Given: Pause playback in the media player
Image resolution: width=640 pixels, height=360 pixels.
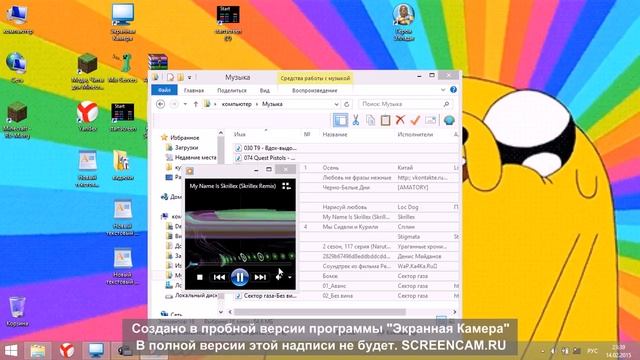Looking at the screenshot, I should (x=240, y=277).
